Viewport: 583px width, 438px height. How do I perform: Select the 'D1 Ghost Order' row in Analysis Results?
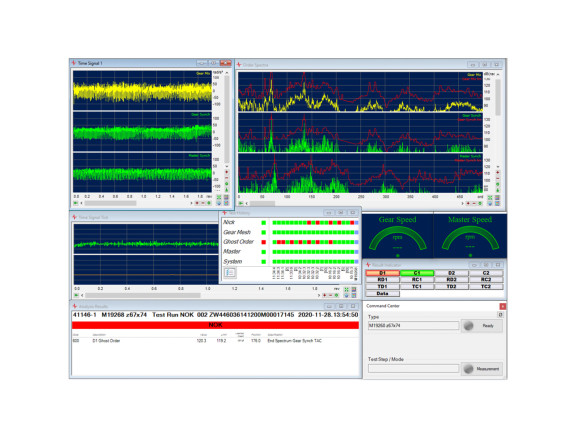pos(215,341)
